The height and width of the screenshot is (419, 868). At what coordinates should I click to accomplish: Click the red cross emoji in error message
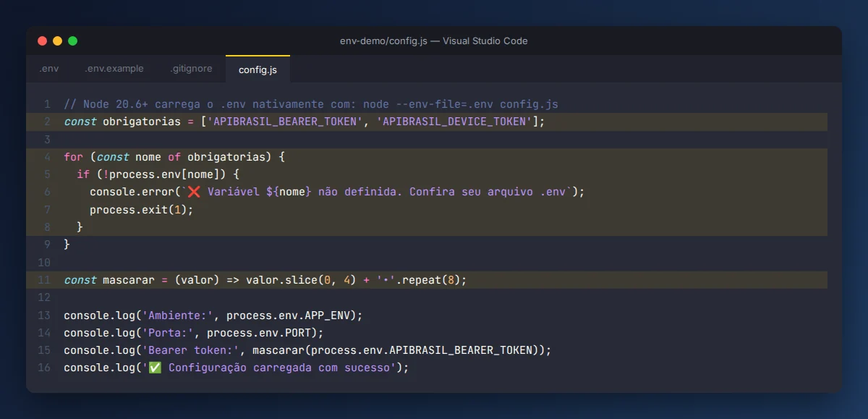pyautogui.click(x=194, y=192)
